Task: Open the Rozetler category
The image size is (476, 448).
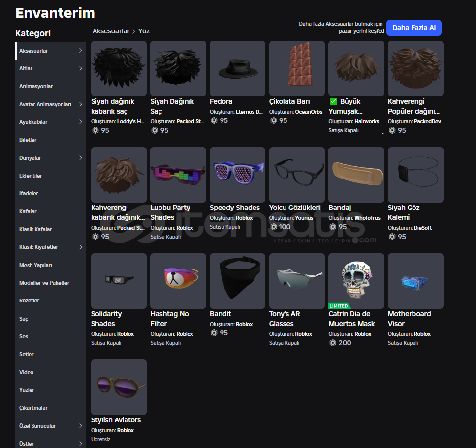Action: [x=51, y=300]
